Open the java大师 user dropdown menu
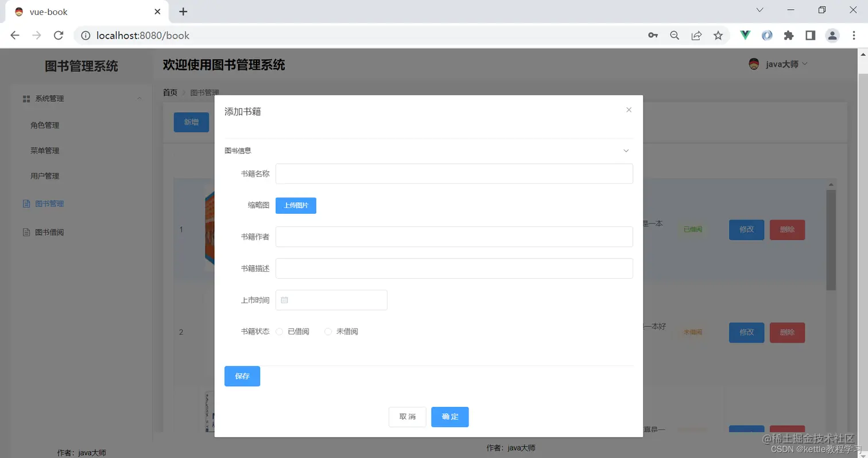 (x=805, y=64)
